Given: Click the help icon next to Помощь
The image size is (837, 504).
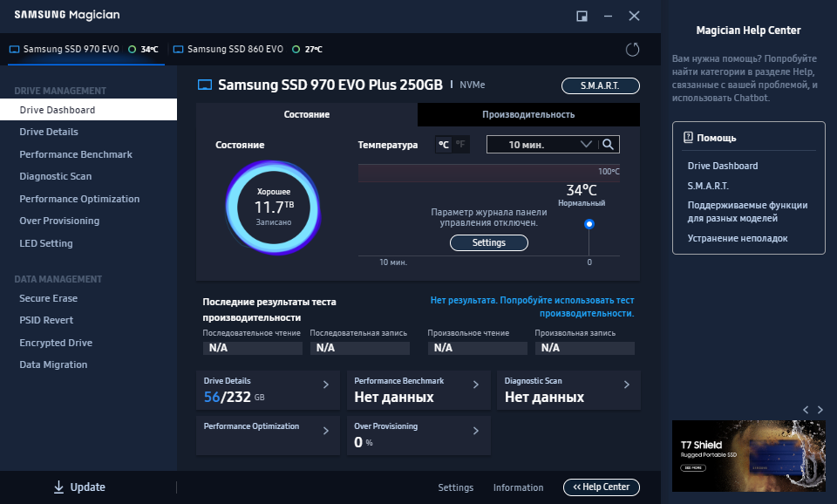Looking at the screenshot, I should pyautogui.click(x=688, y=138).
